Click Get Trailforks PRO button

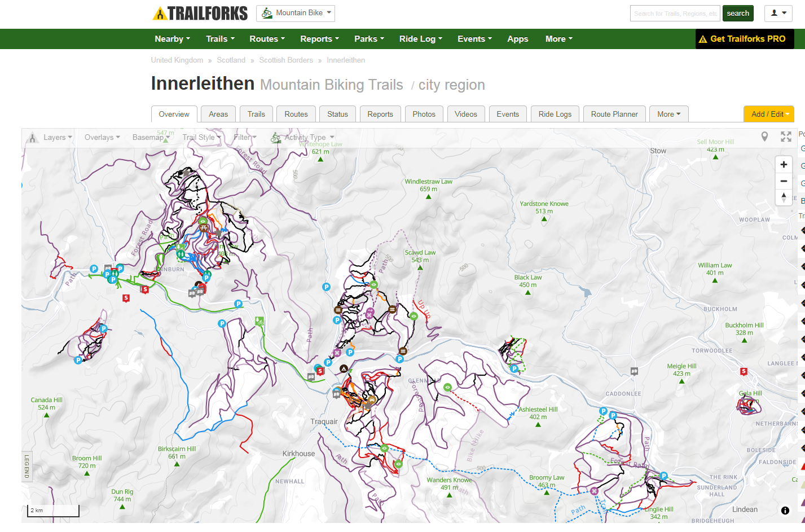tap(745, 39)
